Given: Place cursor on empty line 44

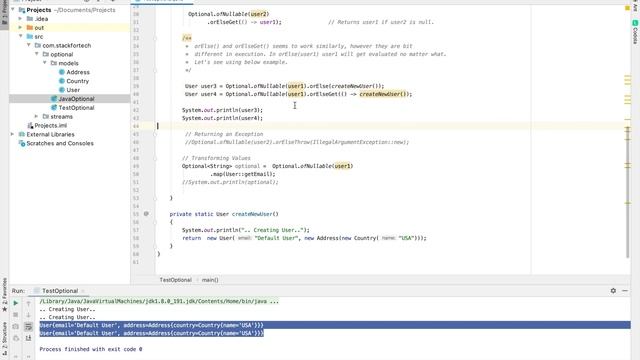Looking at the screenshot, I should pyautogui.click(x=343, y=126).
